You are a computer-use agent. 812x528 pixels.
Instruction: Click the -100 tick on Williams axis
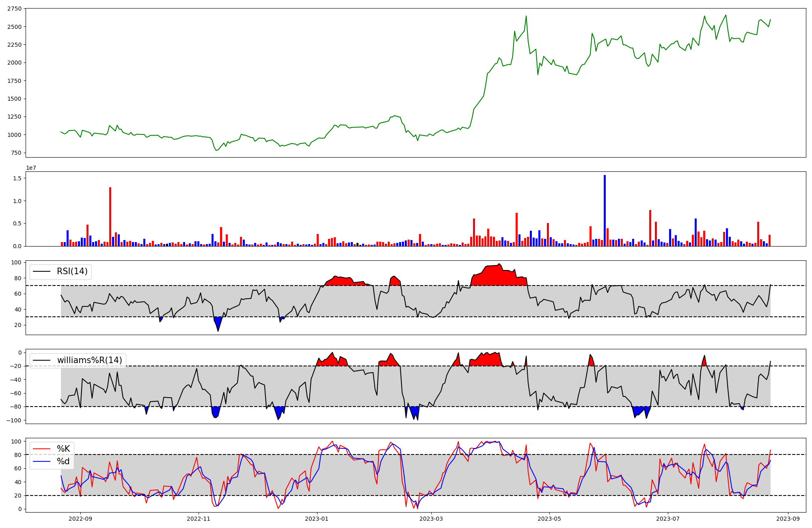(14, 420)
